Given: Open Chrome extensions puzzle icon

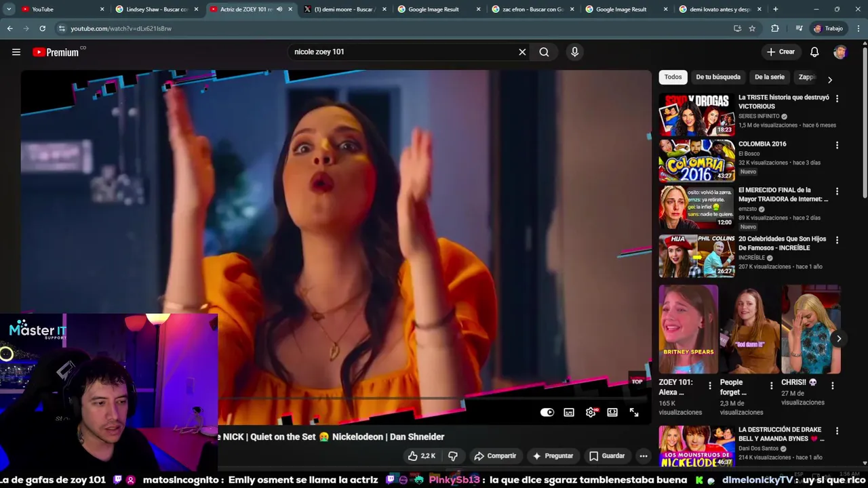Looking at the screenshot, I should [x=775, y=28].
